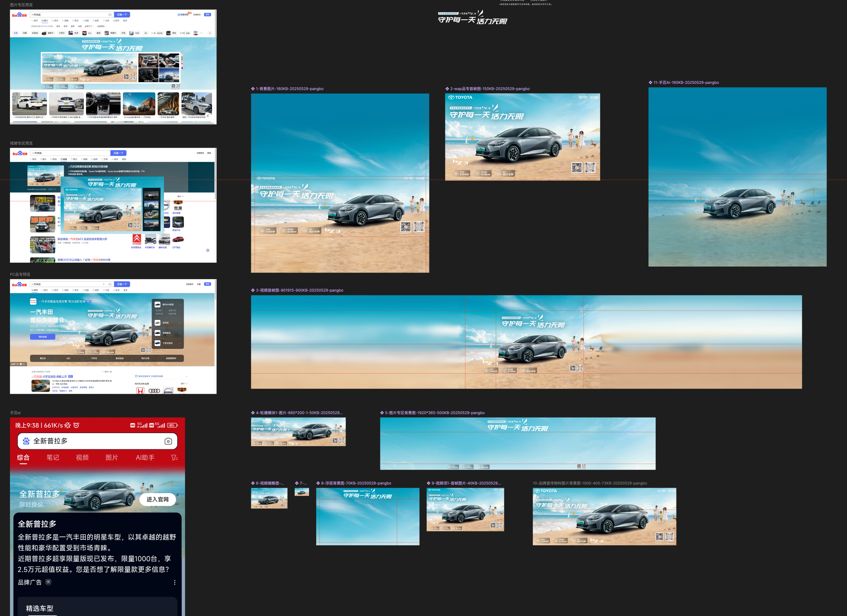This screenshot has width=847, height=616.
Task: Click small thumbnail frame 7 image
Action: tap(302, 492)
